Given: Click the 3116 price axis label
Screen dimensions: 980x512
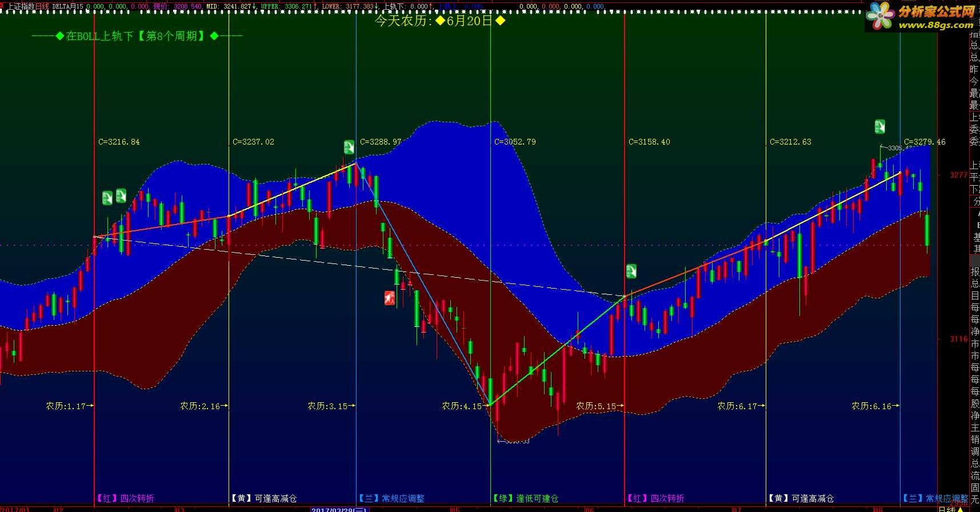Looking at the screenshot, I should point(959,339).
